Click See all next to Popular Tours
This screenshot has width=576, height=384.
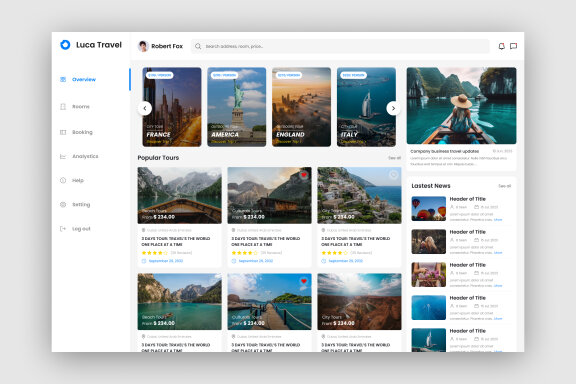coord(395,158)
